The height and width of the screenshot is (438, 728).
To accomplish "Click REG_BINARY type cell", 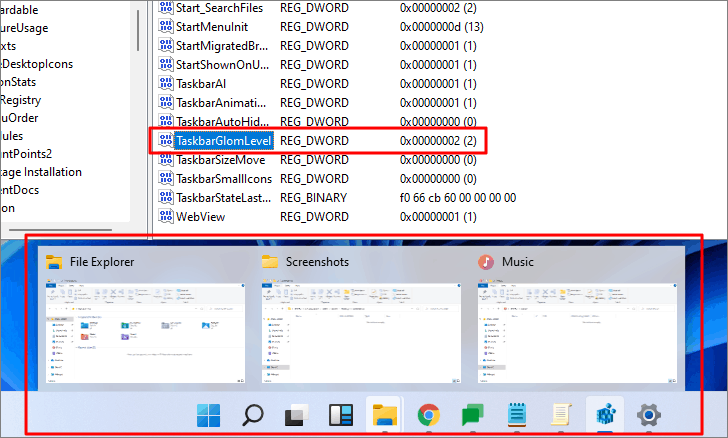I will [313, 198].
